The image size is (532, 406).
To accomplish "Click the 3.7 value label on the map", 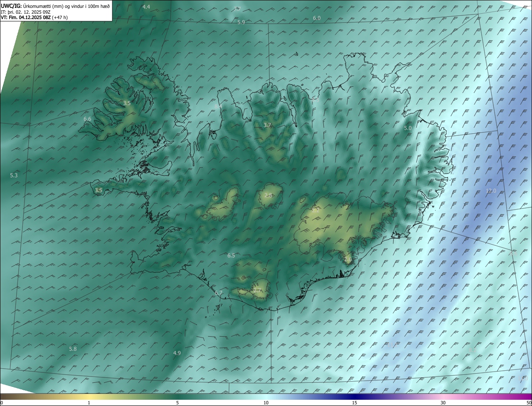I will tap(267, 125).
